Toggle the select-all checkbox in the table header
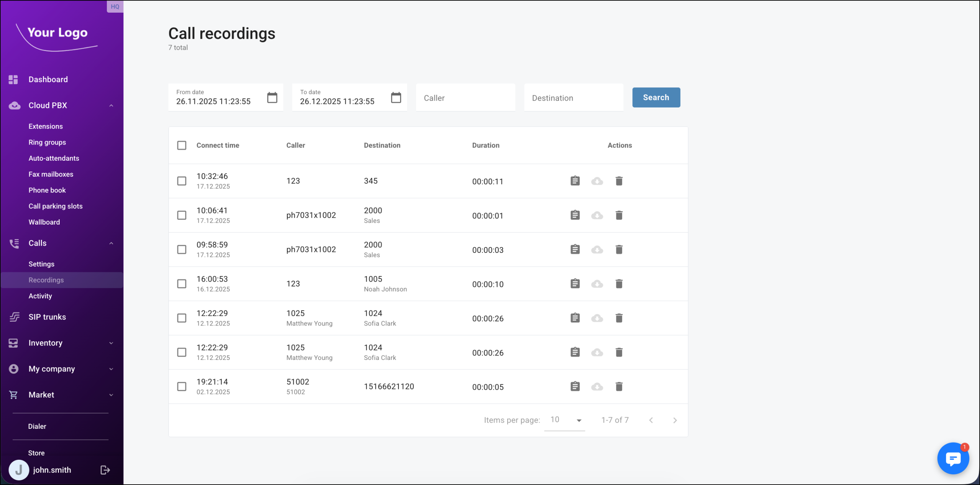 click(182, 145)
